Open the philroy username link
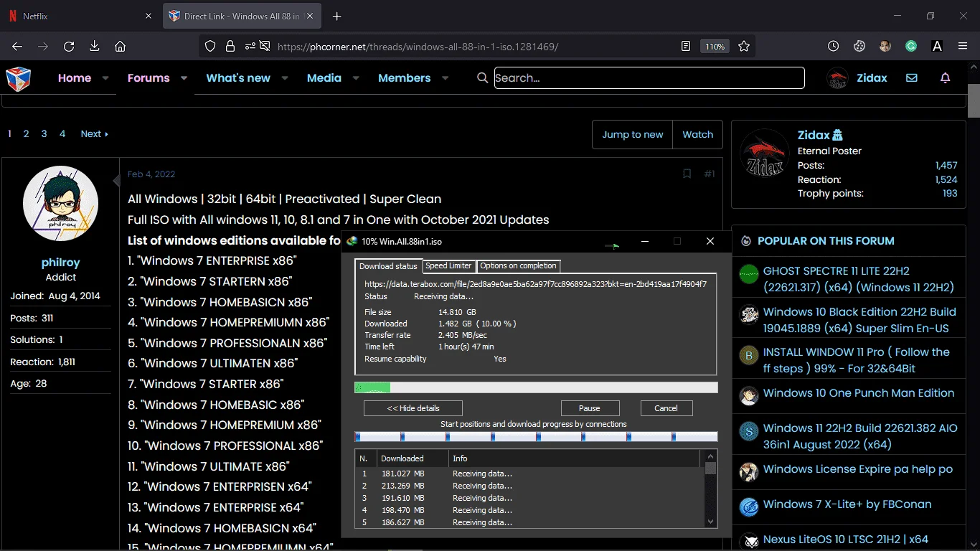This screenshot has width=980, height=551. (61, 263)
